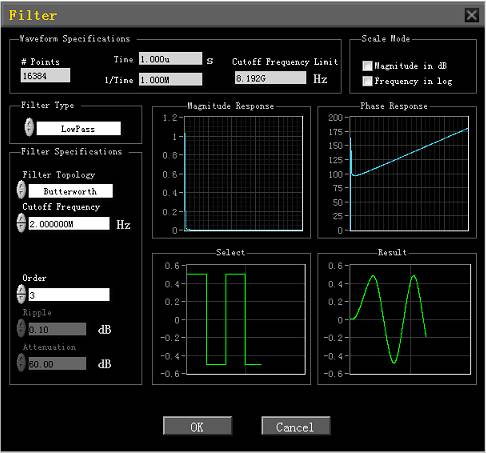The image size is (486, 453).
Task: Click the Cancel button
Action: 296,426
